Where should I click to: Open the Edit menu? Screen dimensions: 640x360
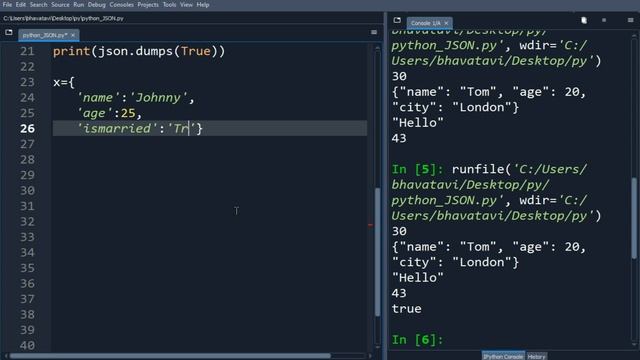tap(20, 5)
